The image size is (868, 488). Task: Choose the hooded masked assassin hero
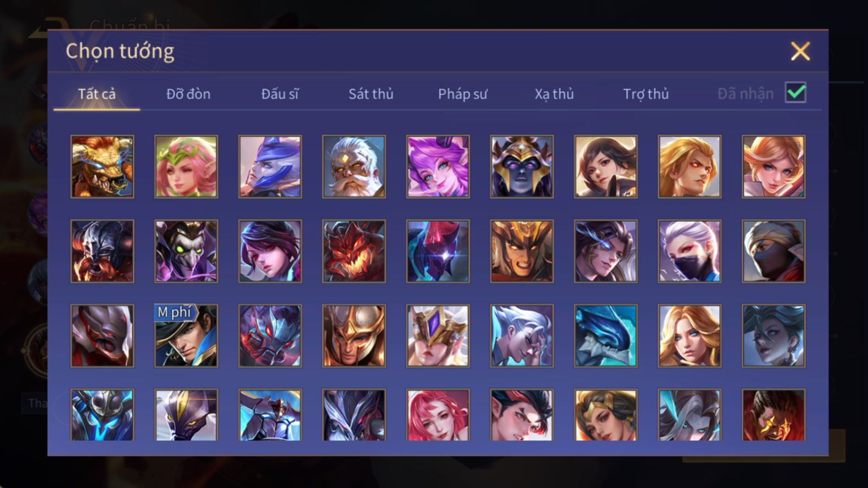point(774,251)
